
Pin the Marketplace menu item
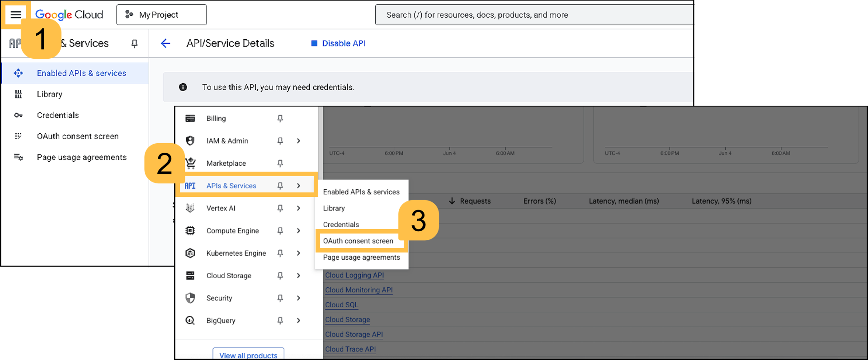point(280,164)
